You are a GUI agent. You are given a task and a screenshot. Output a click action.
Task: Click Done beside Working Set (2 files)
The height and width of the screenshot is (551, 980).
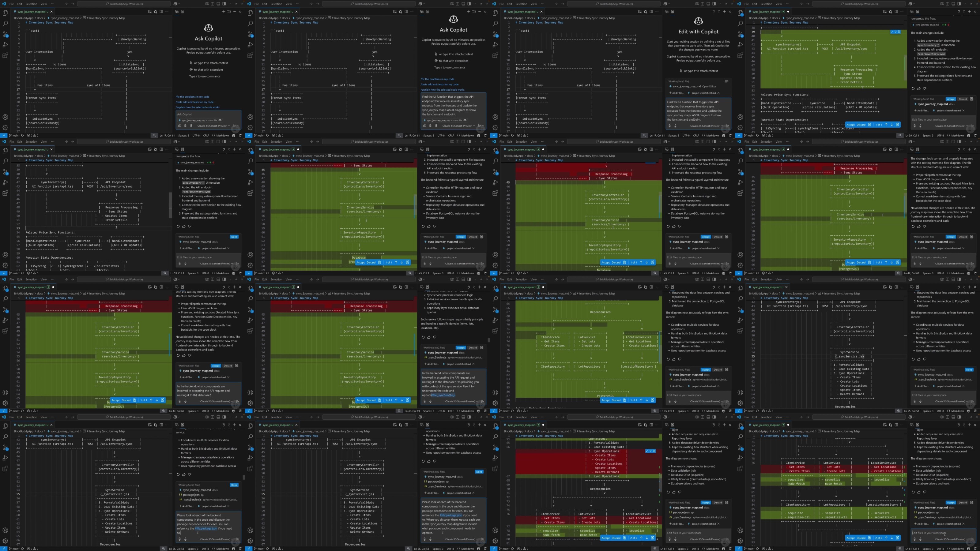tap(969, 369)
